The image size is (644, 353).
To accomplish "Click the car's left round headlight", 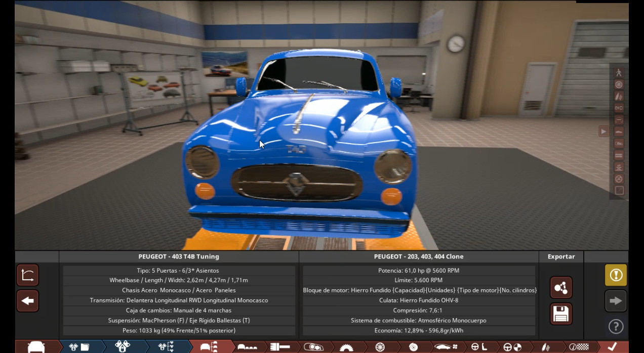I will [202, 162].
